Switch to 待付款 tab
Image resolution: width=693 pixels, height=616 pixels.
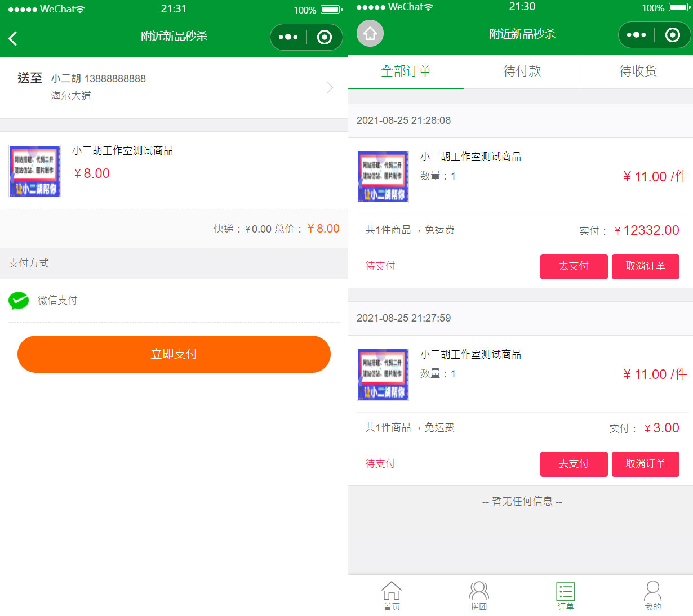[522, 72]
